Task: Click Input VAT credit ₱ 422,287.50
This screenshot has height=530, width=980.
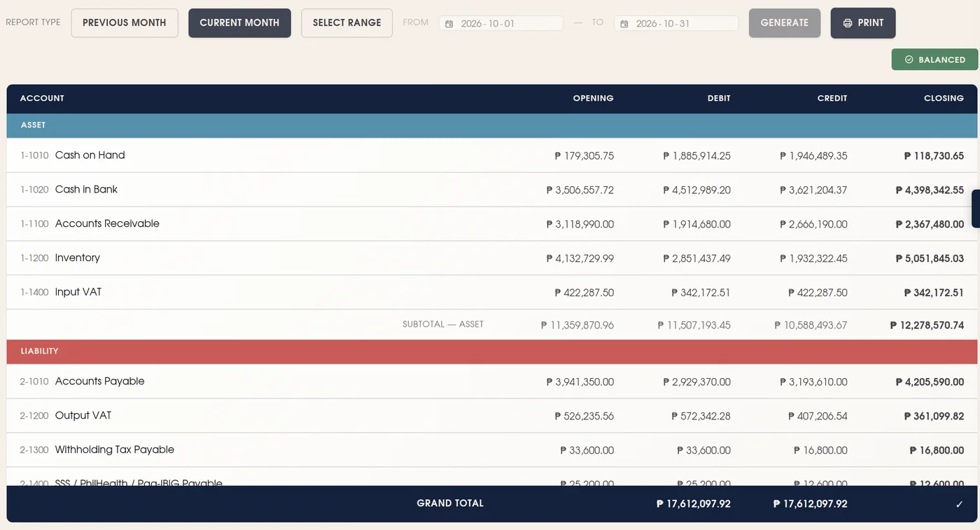Action: pos(818,293)
